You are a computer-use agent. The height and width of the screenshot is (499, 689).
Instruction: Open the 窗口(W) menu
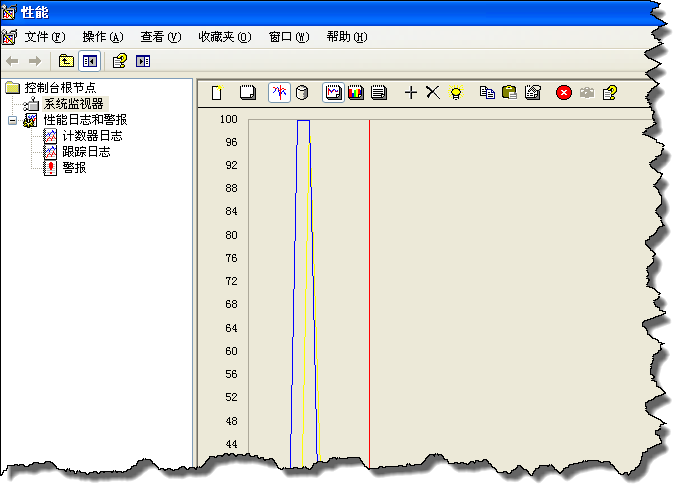[x=289, y=37]
